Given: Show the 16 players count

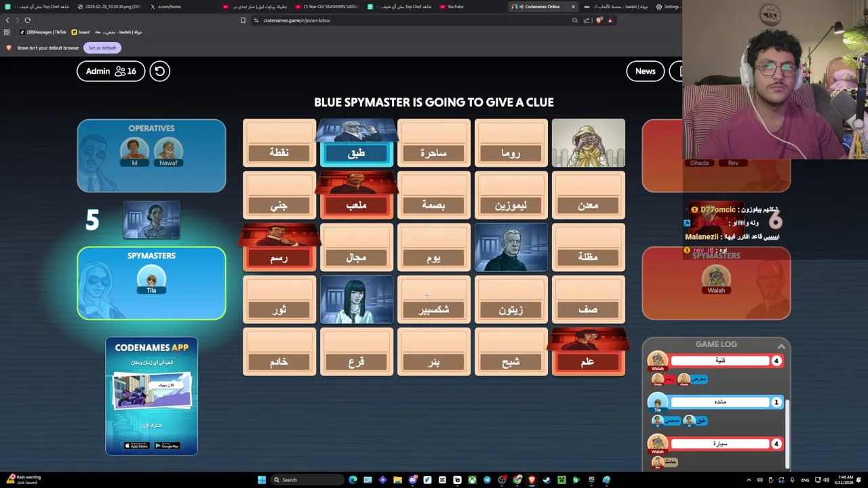Looking at the screenshot, I should [125, 71].
